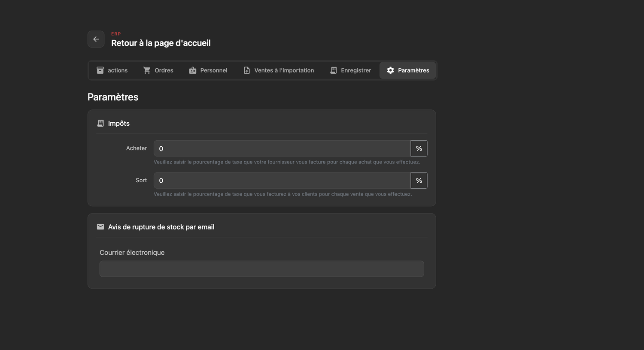Click the Paramètres page heading
The width and height of the screenshot is (644, 350).
(113, 97)
